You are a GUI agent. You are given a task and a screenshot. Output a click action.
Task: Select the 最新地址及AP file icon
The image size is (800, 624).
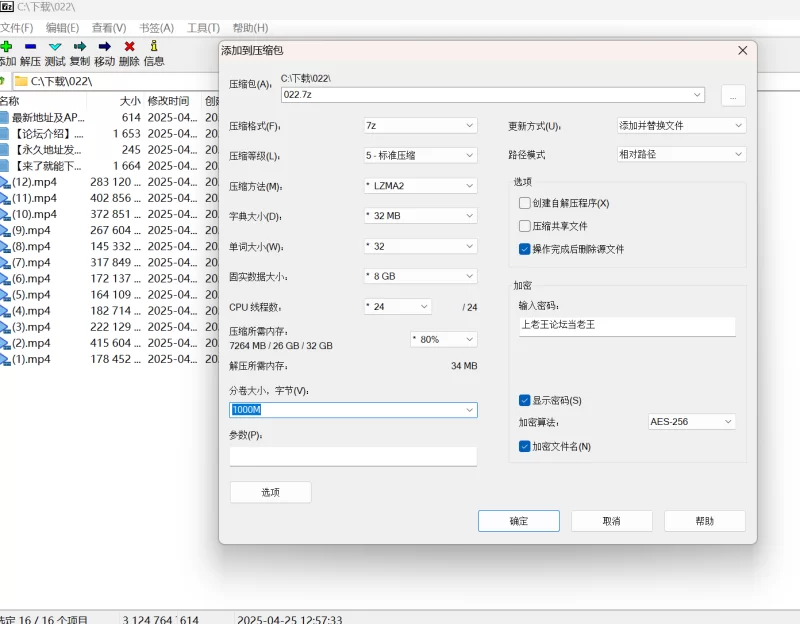coord(4,117)
